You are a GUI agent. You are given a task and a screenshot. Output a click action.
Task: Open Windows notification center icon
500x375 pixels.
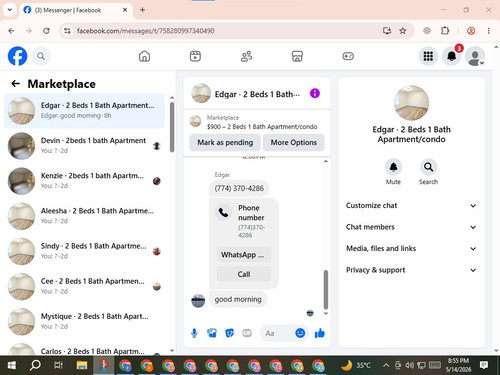(x=484, y=365)
